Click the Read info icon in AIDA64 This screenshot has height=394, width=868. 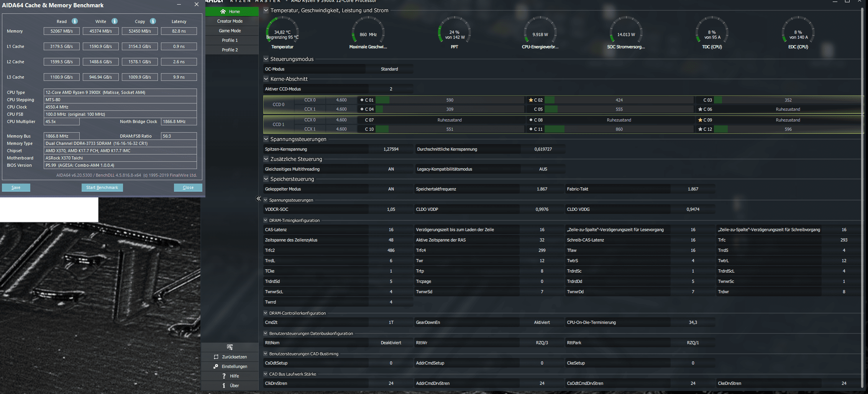point(75,21)
